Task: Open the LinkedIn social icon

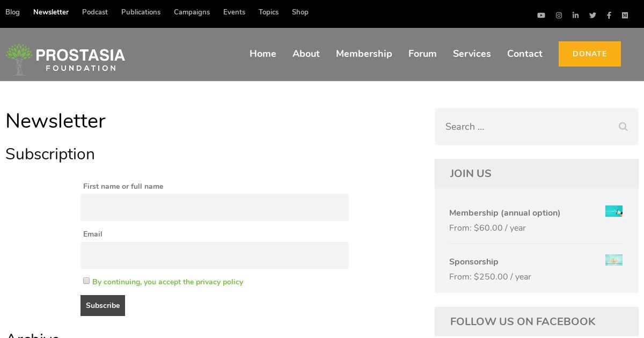Action: pyautogui.click(x=575, y=16)
